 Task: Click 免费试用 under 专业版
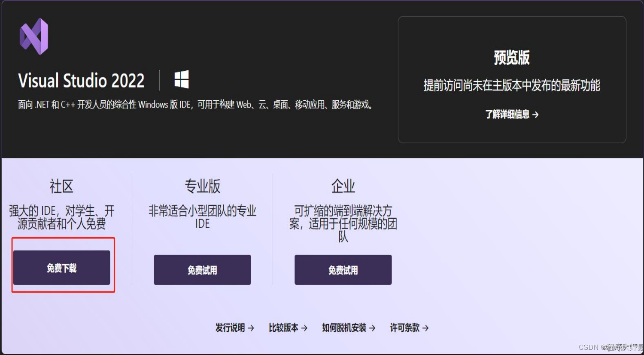(202, 270)
